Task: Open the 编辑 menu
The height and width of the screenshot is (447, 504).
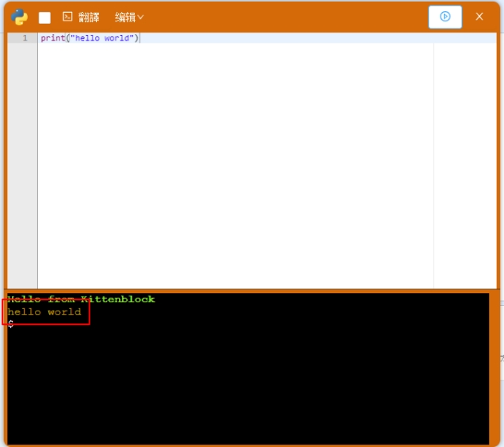Action: [x=125, y=17]
